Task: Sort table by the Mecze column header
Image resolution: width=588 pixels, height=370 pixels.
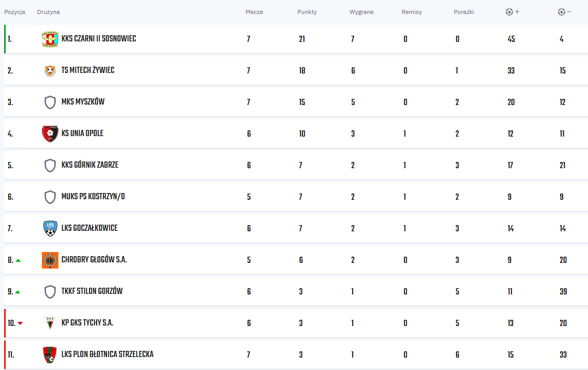Action: (x=254, y=12)
